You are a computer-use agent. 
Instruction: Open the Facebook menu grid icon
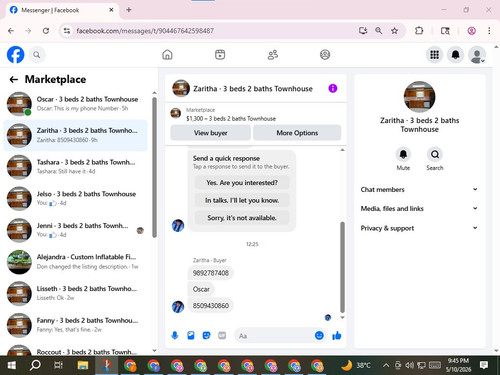coord(434,55)
